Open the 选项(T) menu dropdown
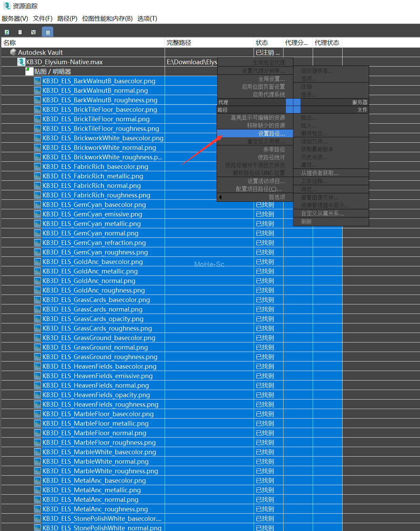 pyautogui.click(x=147, y=18)
